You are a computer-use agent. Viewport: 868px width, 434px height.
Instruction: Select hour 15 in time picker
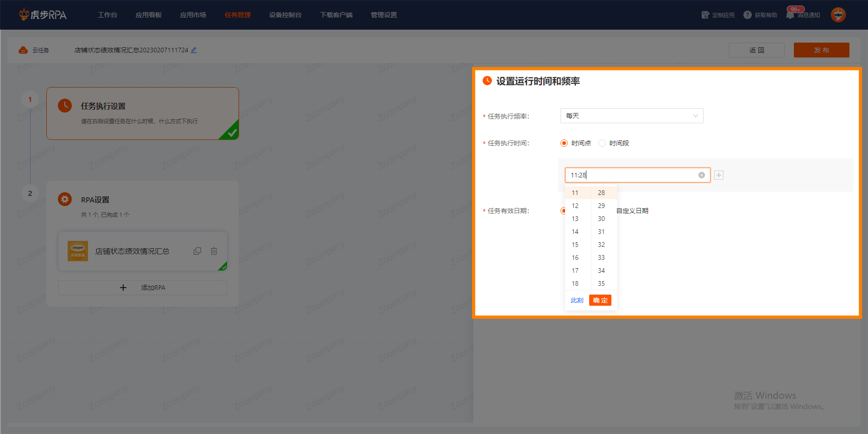577,245
